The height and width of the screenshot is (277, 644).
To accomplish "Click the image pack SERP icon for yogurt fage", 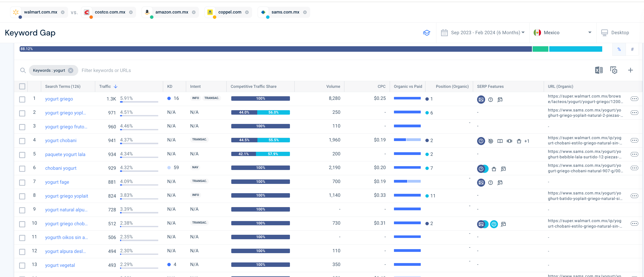I will click(481, 182).
